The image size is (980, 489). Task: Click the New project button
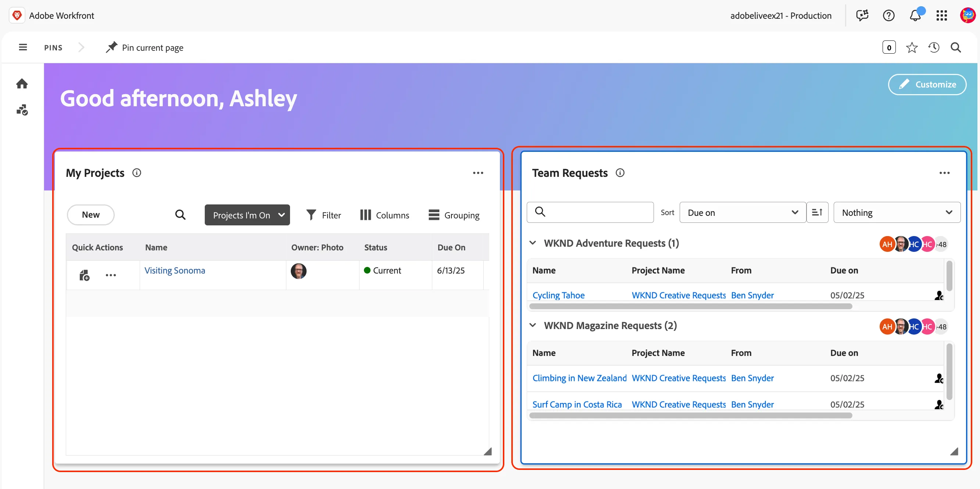[90, 215]
